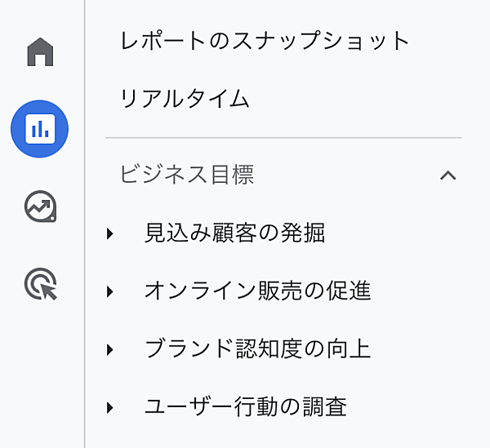Expand the triangle beside ブランド認知度の向上
Screen dimensions: 490x448
(110, 349)
